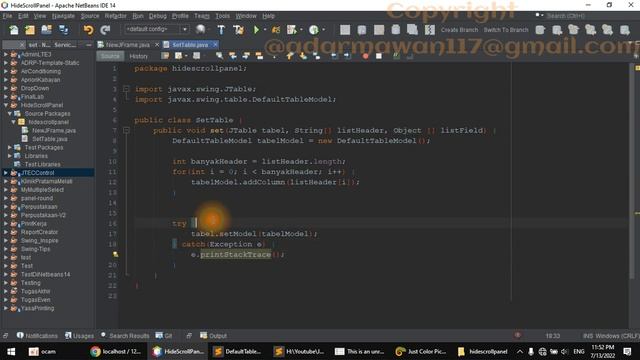Screen dimensions: 640x360
Task: Open the Search Results panel
Action: tap(125, 336)
